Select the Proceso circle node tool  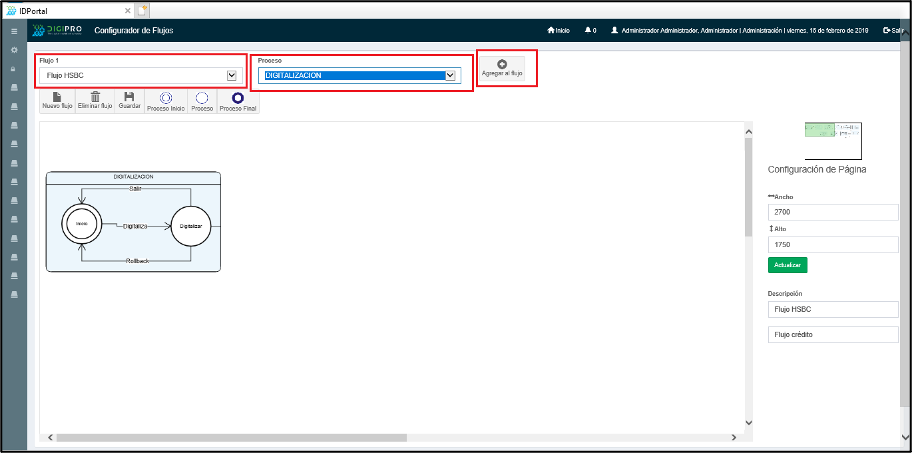coord(202,99)
